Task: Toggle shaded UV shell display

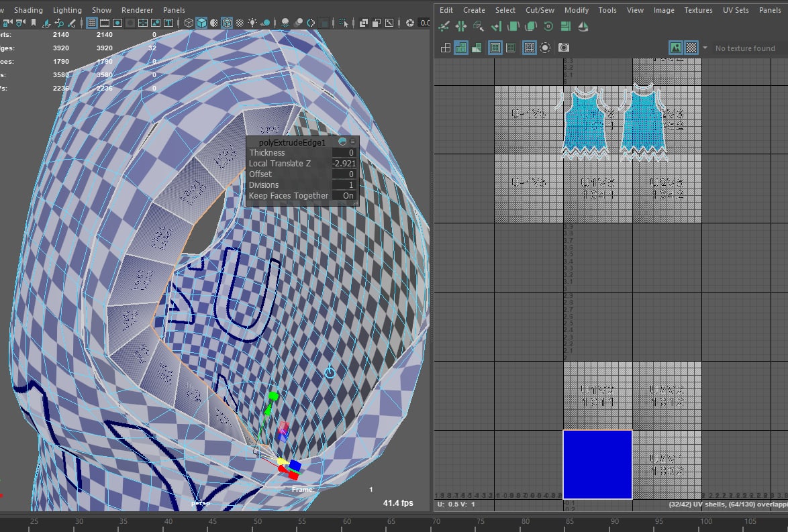Action: pos(461,48)
